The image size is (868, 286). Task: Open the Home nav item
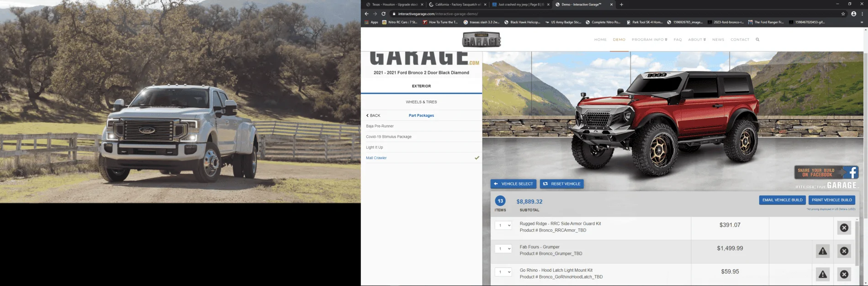[600, 40]
